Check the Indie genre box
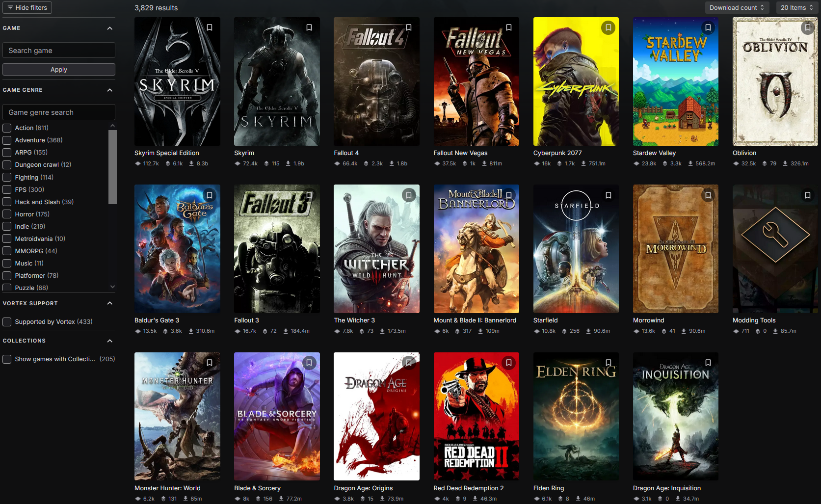Screen dimensions: 821x504 coord(7,226)
